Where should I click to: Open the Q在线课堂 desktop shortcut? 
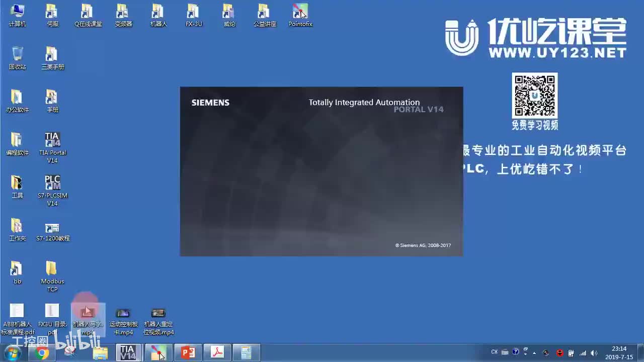point(88,15)
